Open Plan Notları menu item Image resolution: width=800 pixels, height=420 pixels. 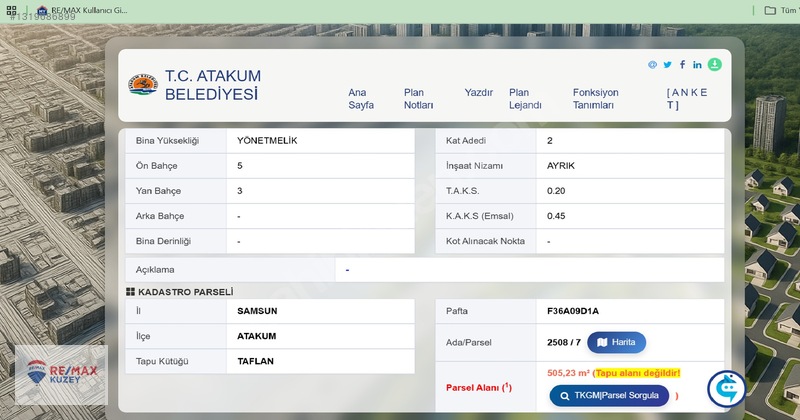pyautogui.click(x=418, y=98)
